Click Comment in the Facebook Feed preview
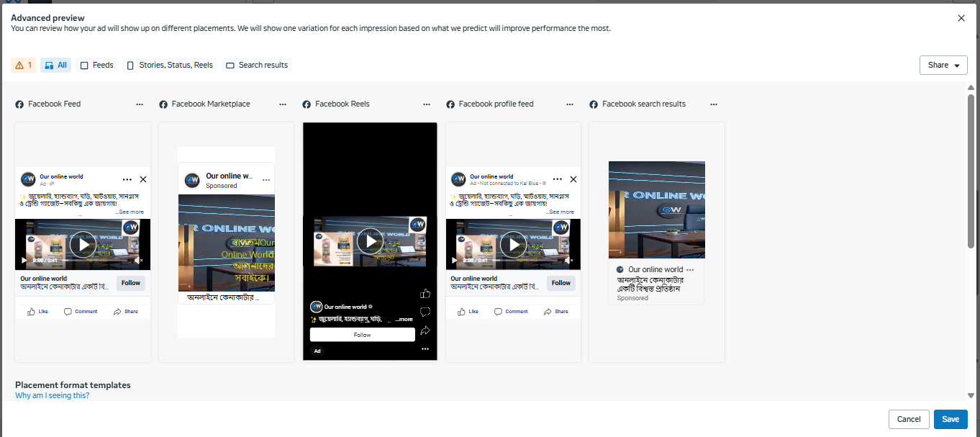 coord(81,312)
